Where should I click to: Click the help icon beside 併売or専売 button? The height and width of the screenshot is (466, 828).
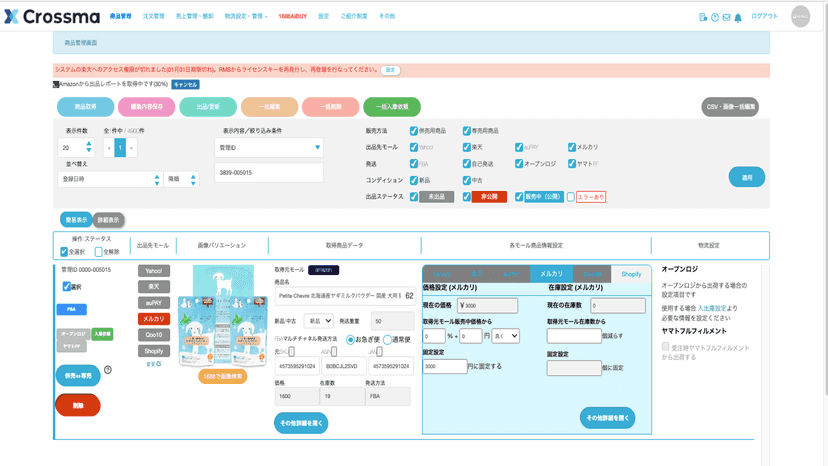pyautogui.click(x=108, y=370)
